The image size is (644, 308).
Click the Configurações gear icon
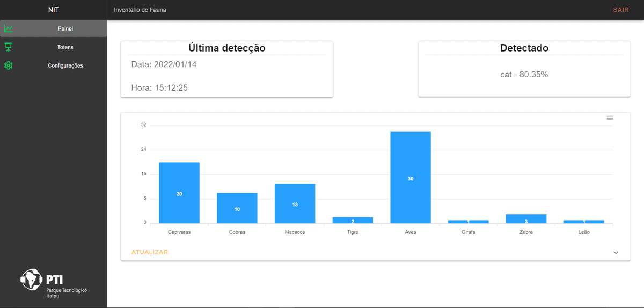click(x=9, y=65)
